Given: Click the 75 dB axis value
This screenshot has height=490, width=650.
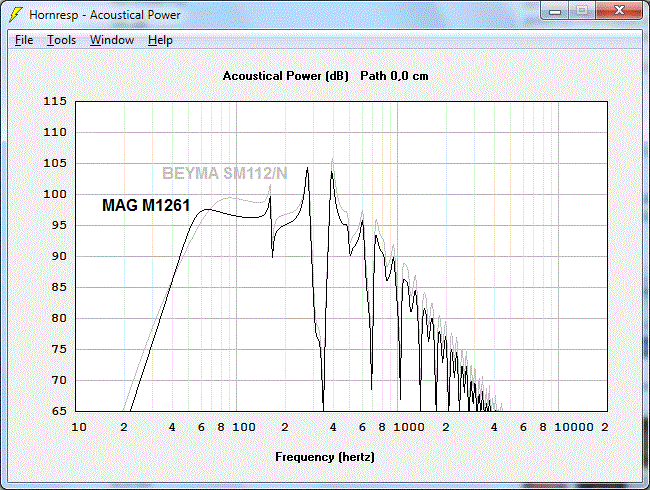Looking at the screenshot, I should point(59,349).
